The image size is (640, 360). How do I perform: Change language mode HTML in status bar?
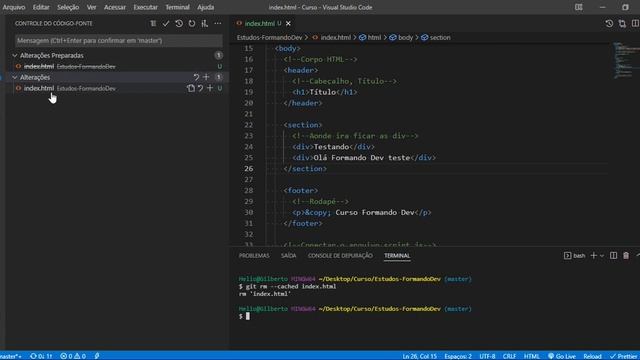pos(532,356)
